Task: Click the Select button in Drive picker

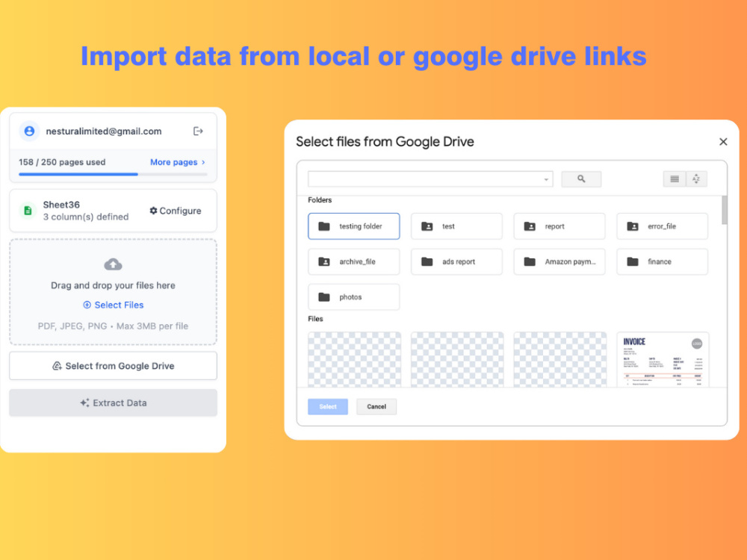Action: pyautogui.click(x=328, y=407)
